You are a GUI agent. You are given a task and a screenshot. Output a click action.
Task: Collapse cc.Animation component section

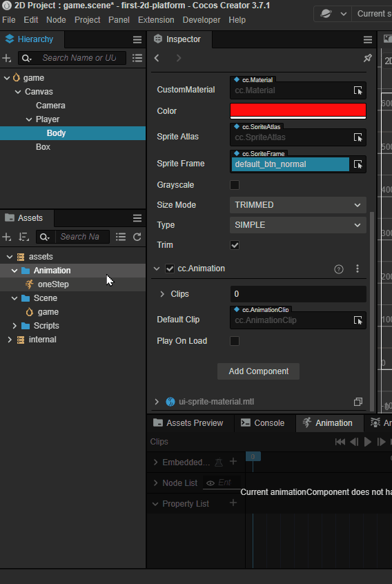click(x=157, y=269)
